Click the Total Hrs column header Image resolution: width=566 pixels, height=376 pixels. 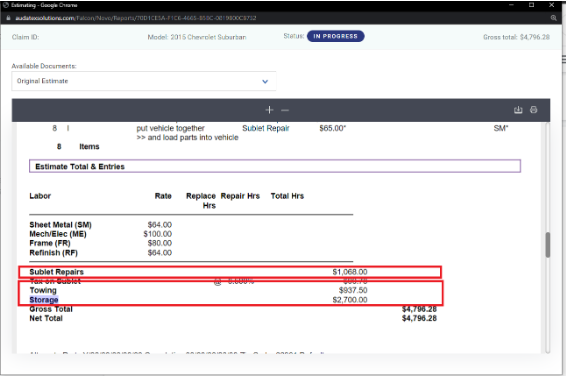tap(287, 196)
